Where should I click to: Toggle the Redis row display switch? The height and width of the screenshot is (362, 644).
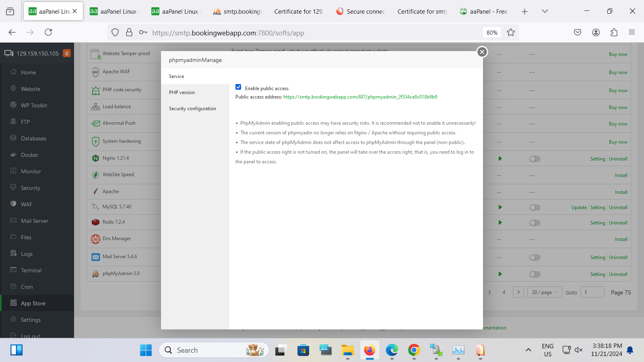pos(535,223)
